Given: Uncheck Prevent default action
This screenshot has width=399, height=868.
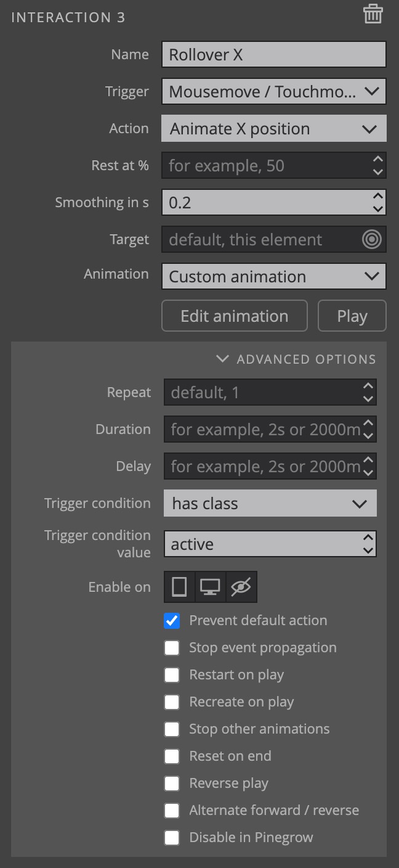Looking at the screenshot, I should [172, 621].
